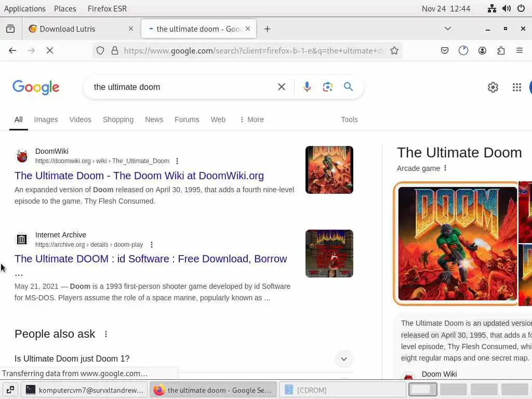Open People also ask options menu
Viewport: 532px width, 399px height.
tap(106, 334)
